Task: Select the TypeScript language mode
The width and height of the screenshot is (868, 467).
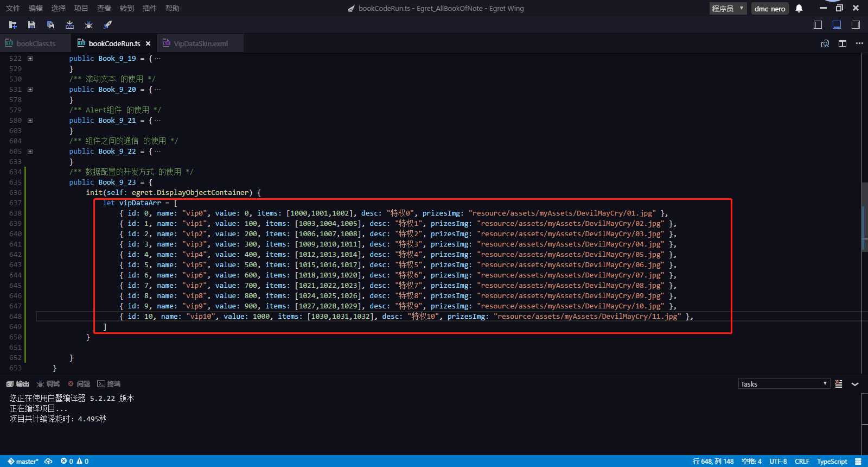Action: (832, 461)
